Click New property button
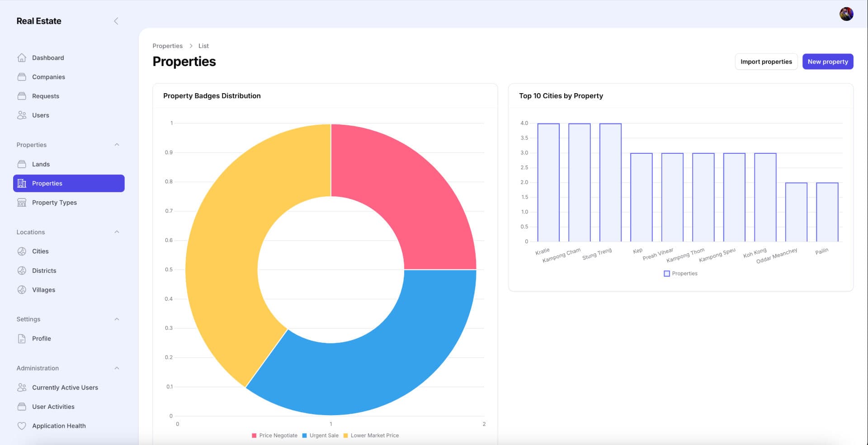 coord(828,62)
